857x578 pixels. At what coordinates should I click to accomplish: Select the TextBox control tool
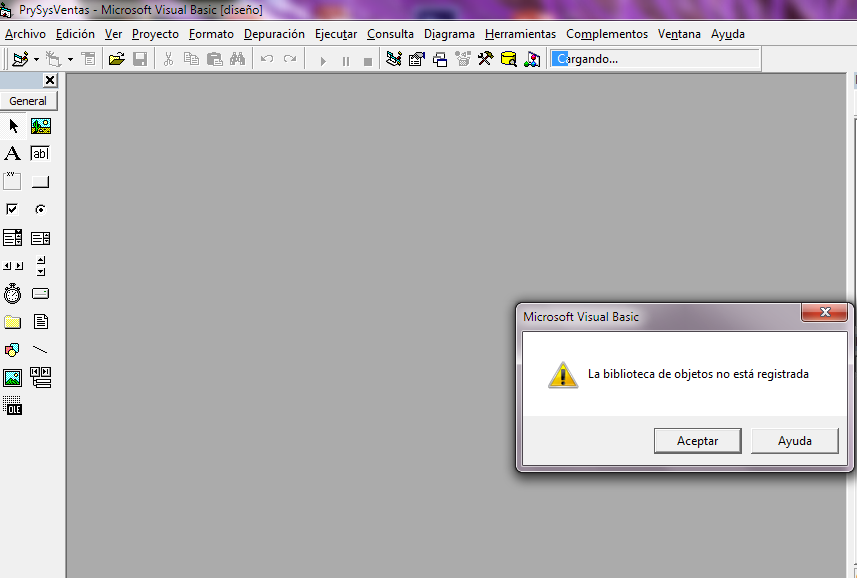[x=40, y=154]
